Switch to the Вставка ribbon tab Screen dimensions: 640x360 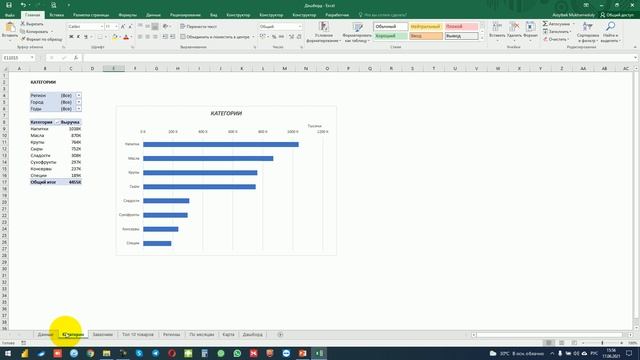click(56, 15)
